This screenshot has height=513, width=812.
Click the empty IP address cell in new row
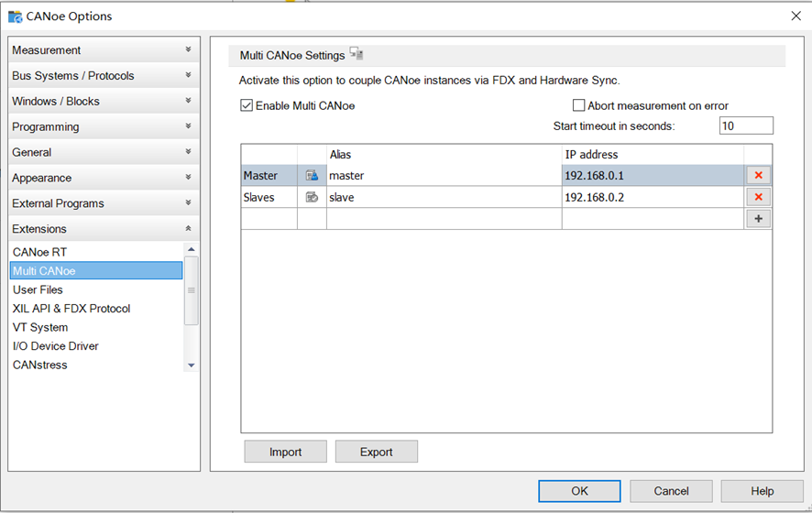[653, 219]
